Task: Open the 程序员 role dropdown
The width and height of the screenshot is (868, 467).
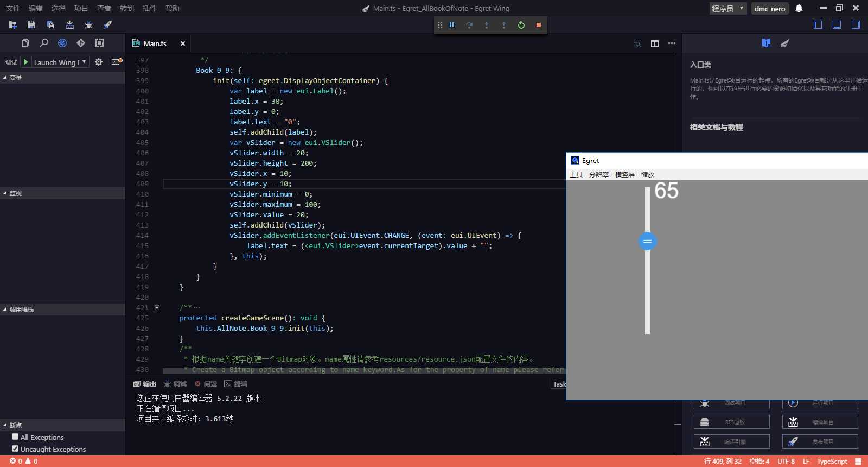Action: 728,8
